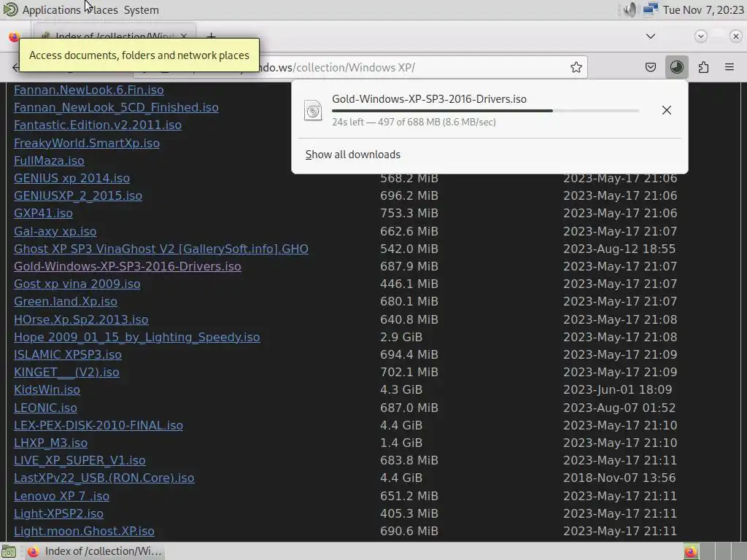This screenshot has height=560, width=747.
Task: Download HOrse.Xp.Sp2.2013.iso
Action: click(81, 319)
